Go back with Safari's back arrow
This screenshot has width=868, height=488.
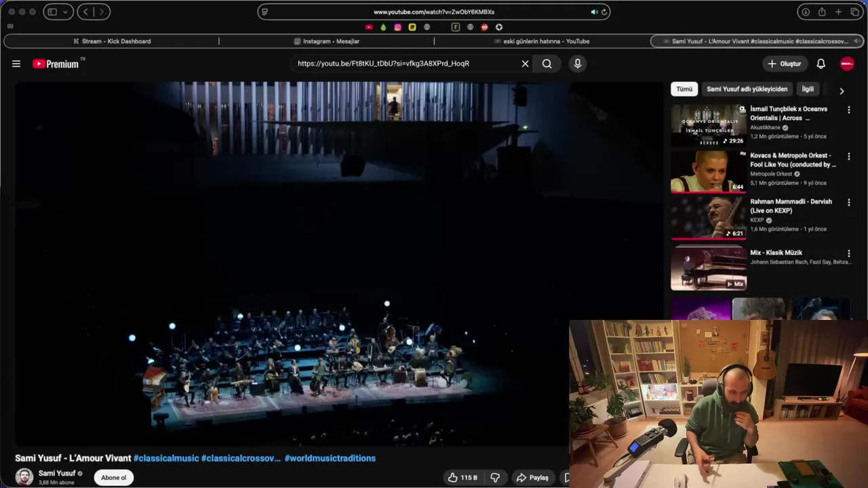pyautogui.click(x=85, y=12)
